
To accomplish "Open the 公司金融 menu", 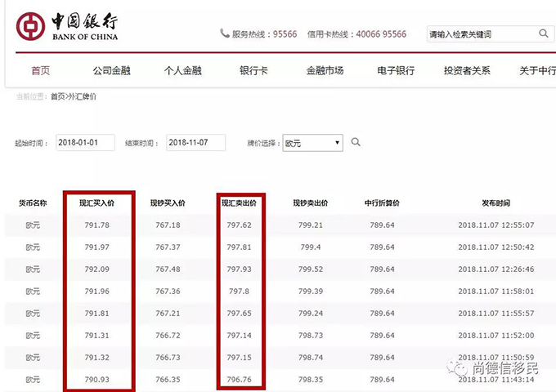I will tap(113, 71).
